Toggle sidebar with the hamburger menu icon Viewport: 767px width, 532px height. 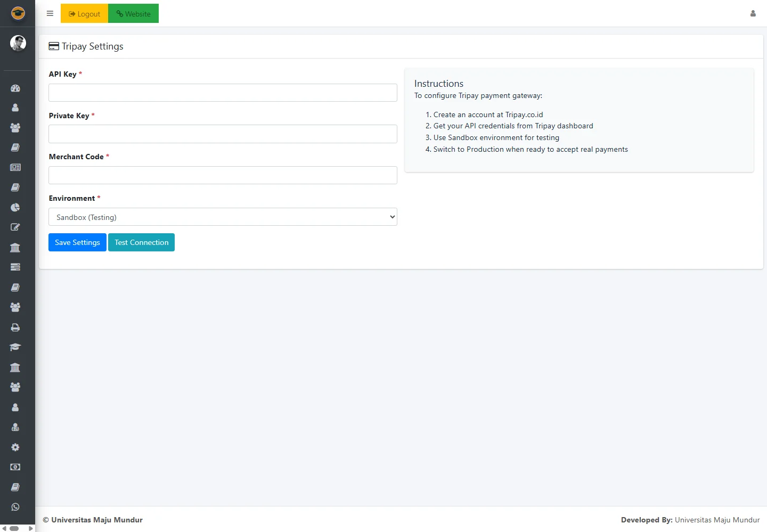[x=50, y=14]
